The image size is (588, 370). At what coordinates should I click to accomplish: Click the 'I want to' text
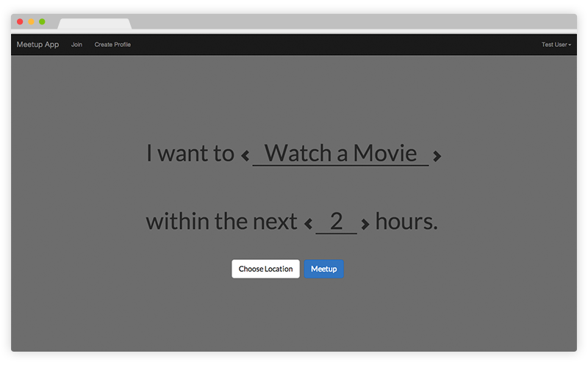pyautogui.click(x=190, y=153)
